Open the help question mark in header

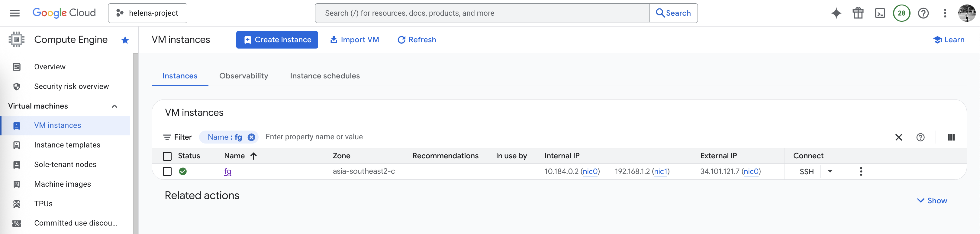(923, 13)
